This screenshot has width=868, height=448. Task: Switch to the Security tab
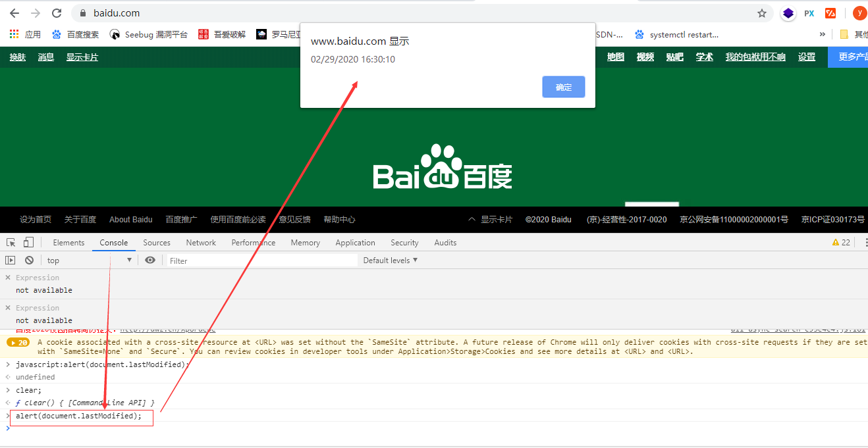pyautogui.click(x=404, y=243)
